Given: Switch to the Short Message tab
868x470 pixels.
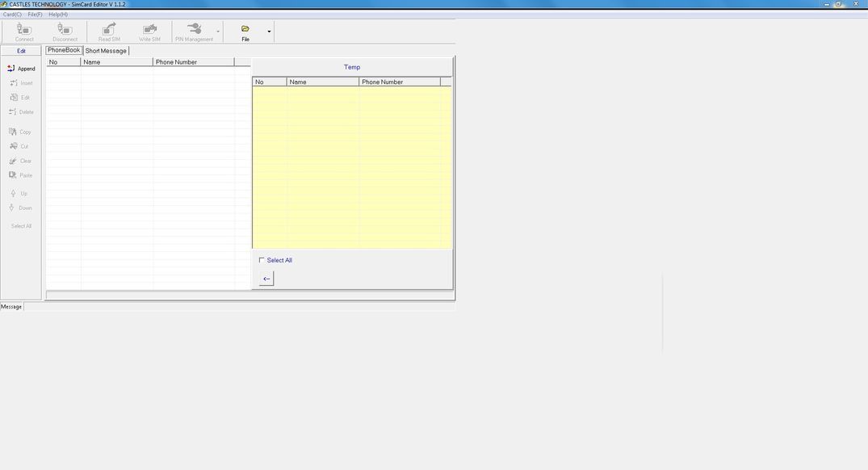Looking at the screenshot, I should point(105,50).
